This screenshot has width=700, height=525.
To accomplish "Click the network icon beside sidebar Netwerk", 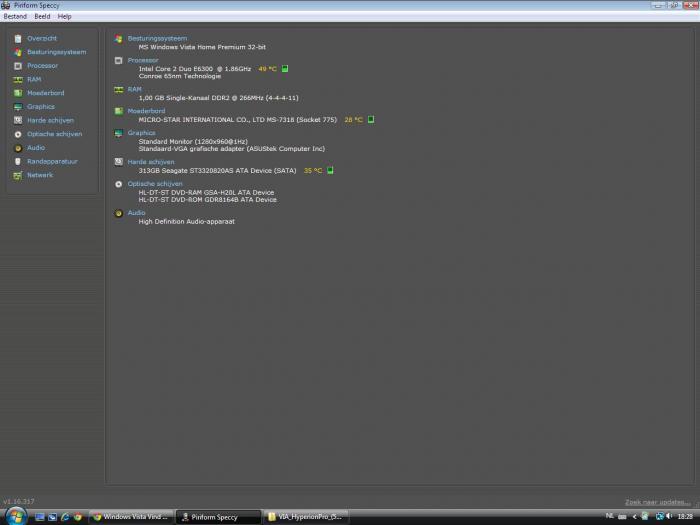I will [x=18, y=175].
